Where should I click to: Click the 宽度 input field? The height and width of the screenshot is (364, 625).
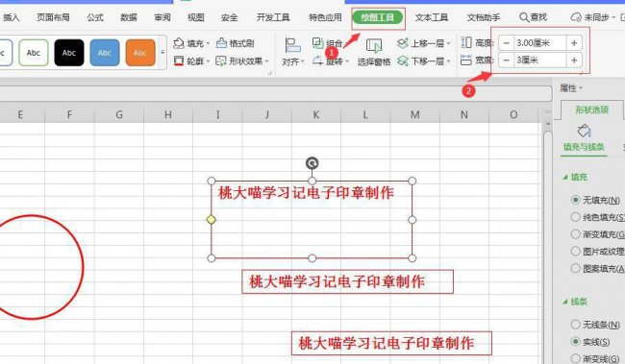coord(540,61)
